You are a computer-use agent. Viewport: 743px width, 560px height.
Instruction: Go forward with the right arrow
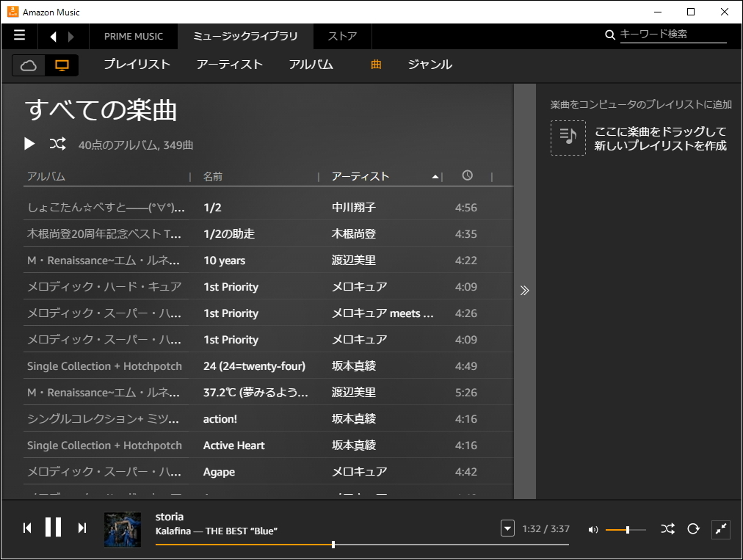click(71, 37)
